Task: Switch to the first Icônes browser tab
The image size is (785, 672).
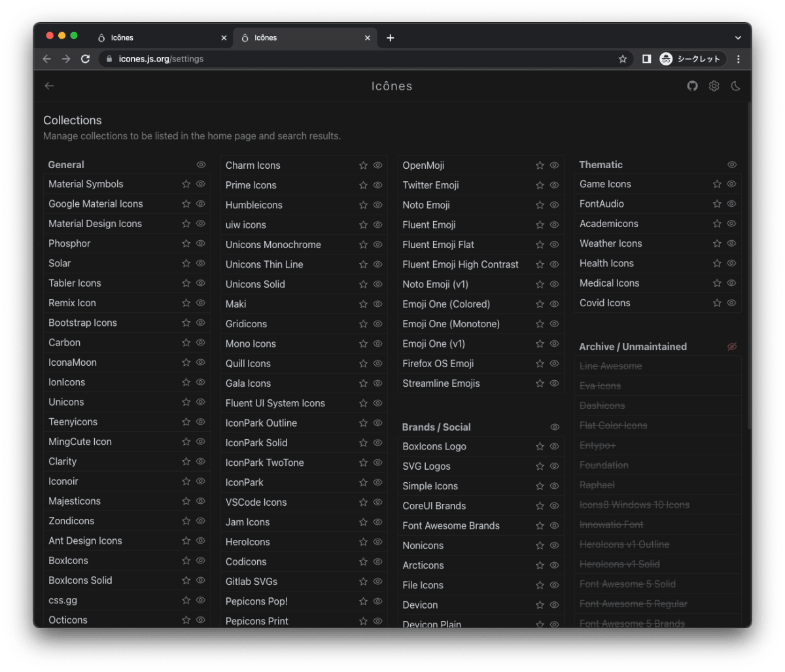Action: (x=160, y=38)
